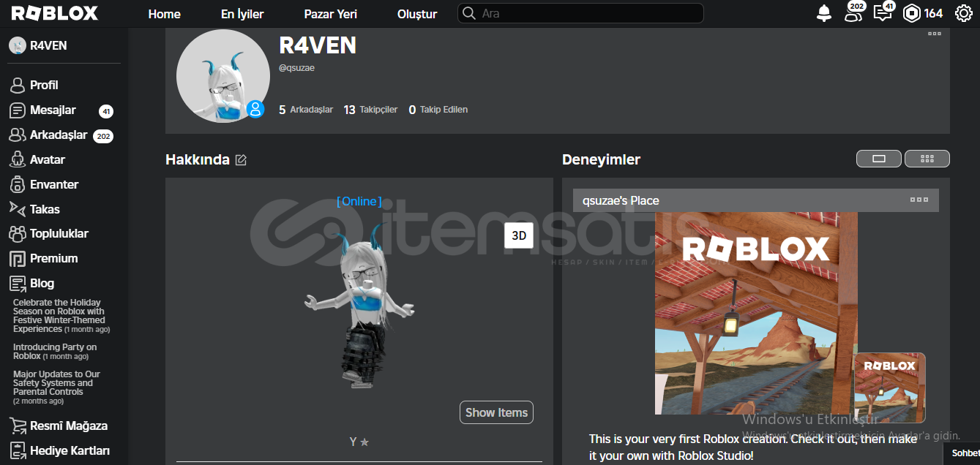Click the Show Items button

pos(496,412)
